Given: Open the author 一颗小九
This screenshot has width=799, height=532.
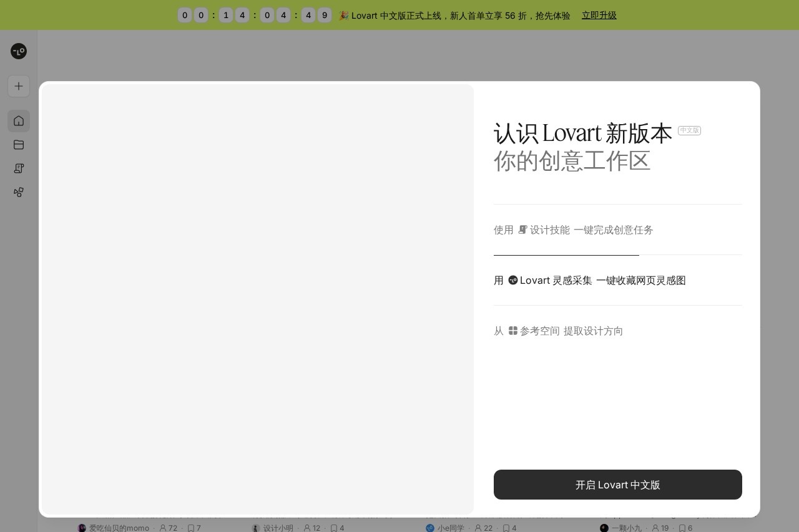Looking at the screenshot, I should (x=626, y=528).
